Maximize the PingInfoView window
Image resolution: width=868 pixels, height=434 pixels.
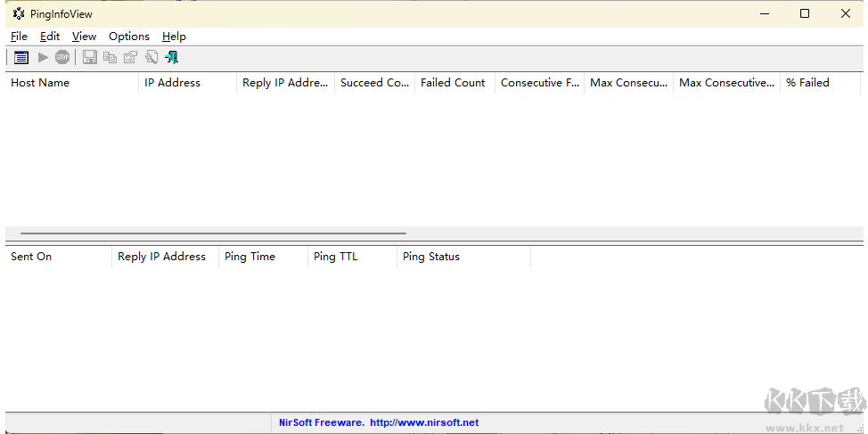805,13
